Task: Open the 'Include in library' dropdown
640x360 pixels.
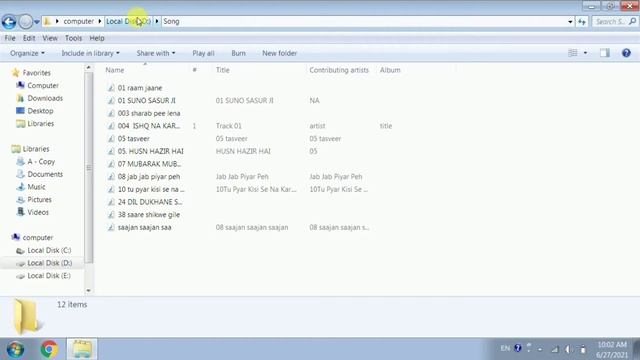Action: coord(91,53)
